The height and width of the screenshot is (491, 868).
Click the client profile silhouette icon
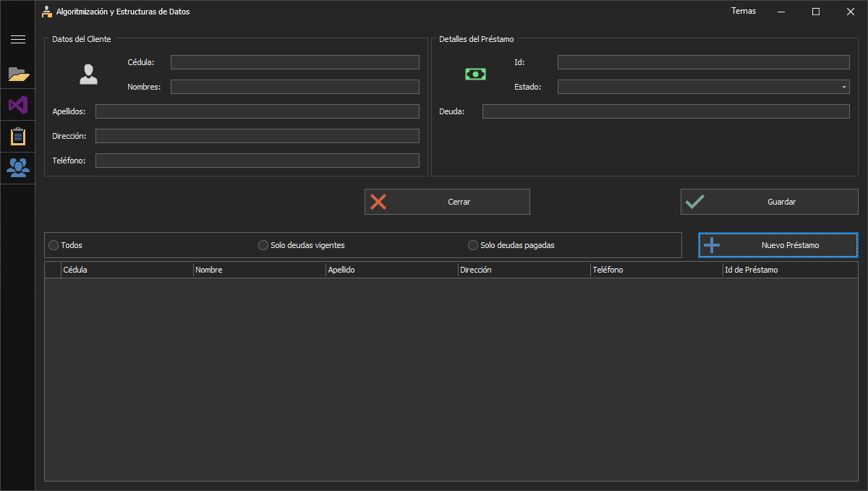(x=88, y=74)
